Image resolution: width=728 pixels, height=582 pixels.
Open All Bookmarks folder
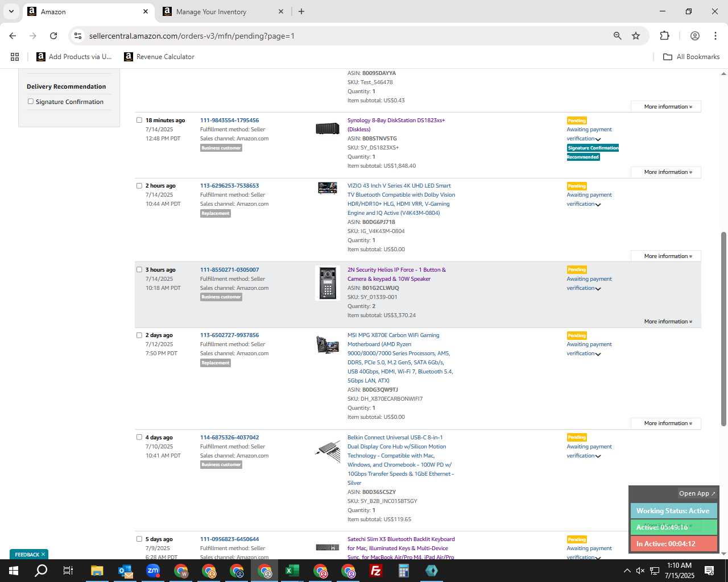click(x=692, y=57)
